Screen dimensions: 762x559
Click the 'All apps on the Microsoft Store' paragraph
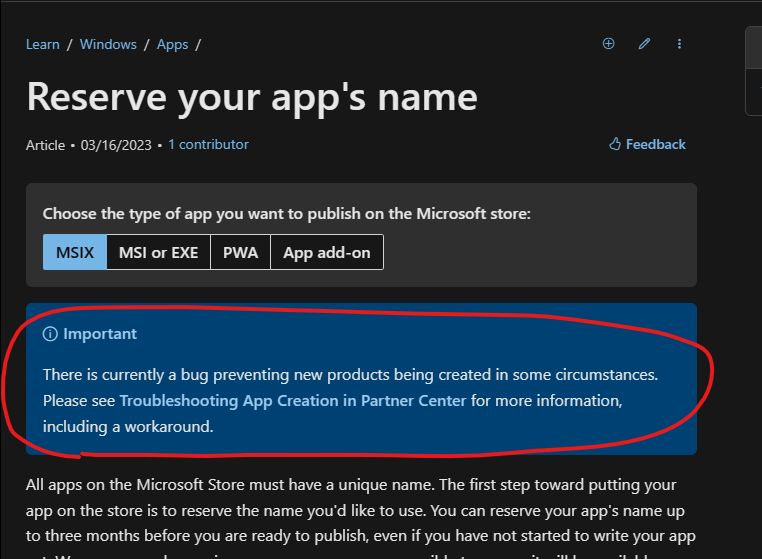(x=361, y=520)
